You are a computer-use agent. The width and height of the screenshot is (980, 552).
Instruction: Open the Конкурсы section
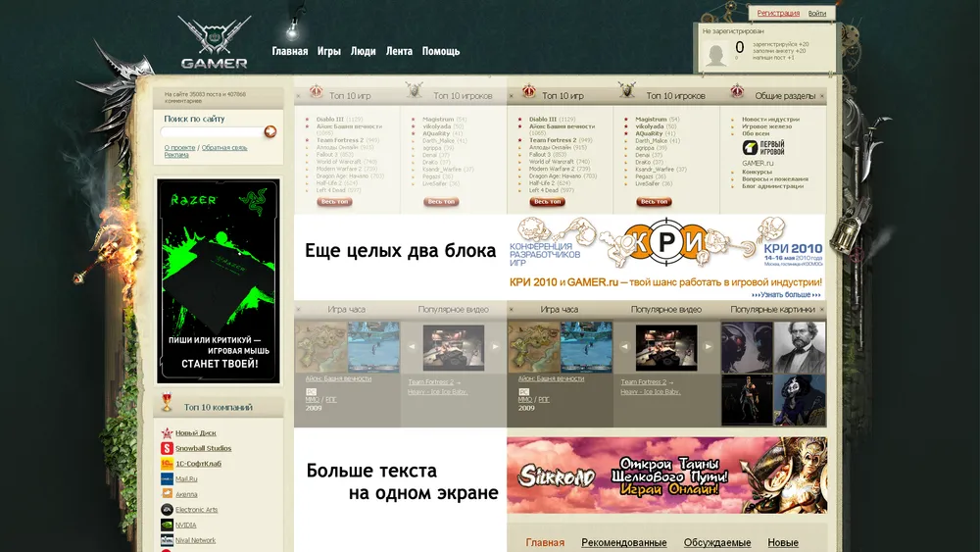pyautogui.click(x=757, y=172)
